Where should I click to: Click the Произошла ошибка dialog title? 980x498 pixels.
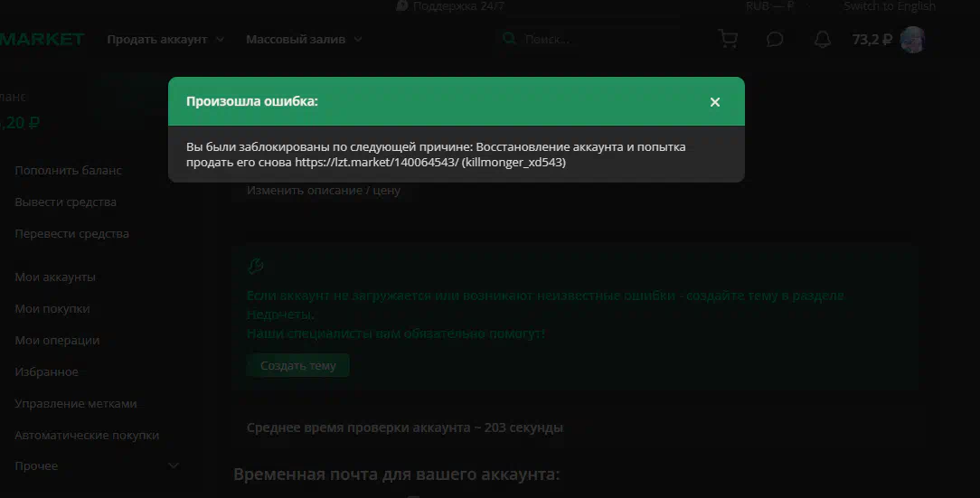[252, 101]
